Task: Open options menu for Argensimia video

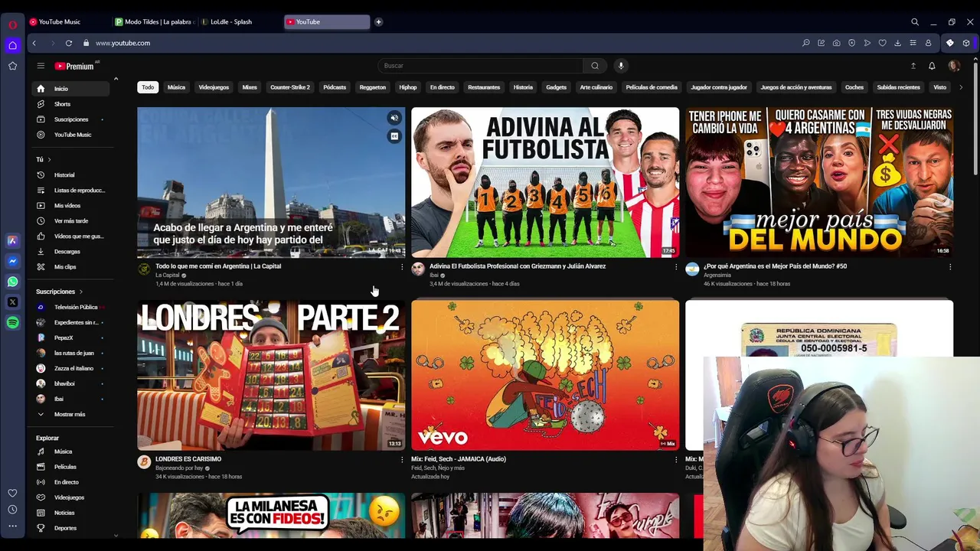Action: click(x=949, y=267)
